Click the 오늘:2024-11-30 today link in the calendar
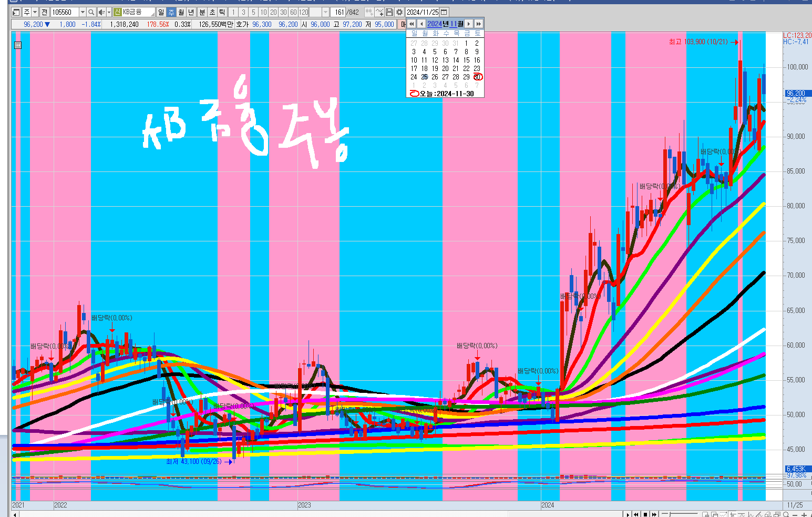The image size is (812, 517). click(441, 94)
